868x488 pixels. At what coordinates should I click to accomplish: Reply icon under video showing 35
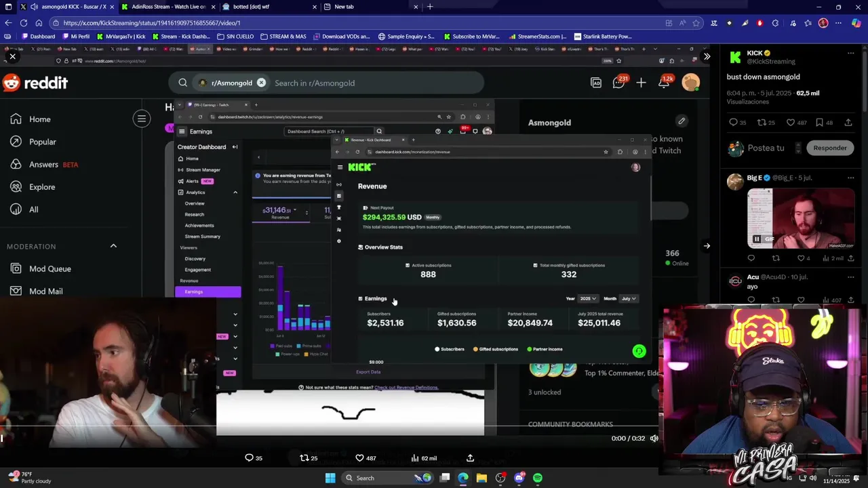[253, 458]
